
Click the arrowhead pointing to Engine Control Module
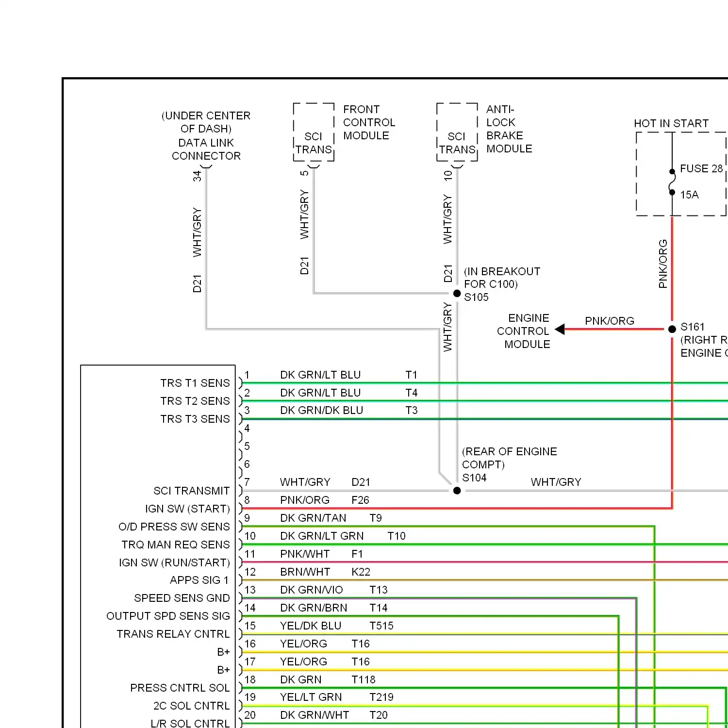[x=560, y=329]
